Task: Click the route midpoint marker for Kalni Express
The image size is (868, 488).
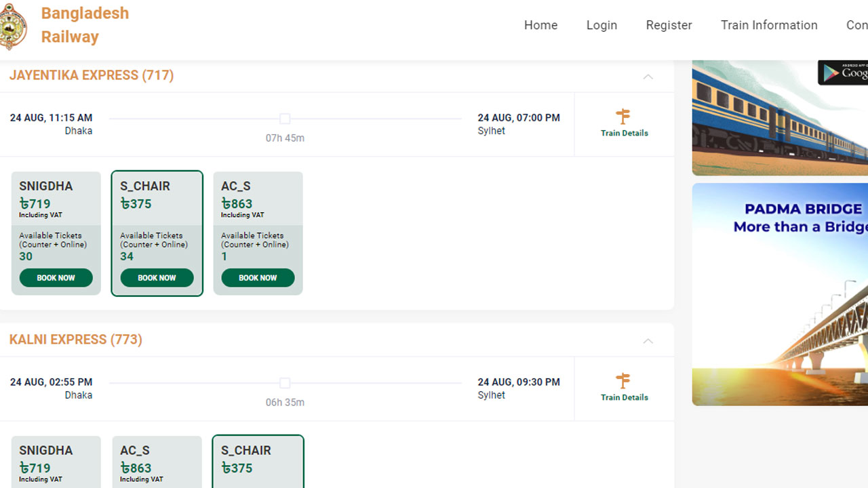Action: 285,383
